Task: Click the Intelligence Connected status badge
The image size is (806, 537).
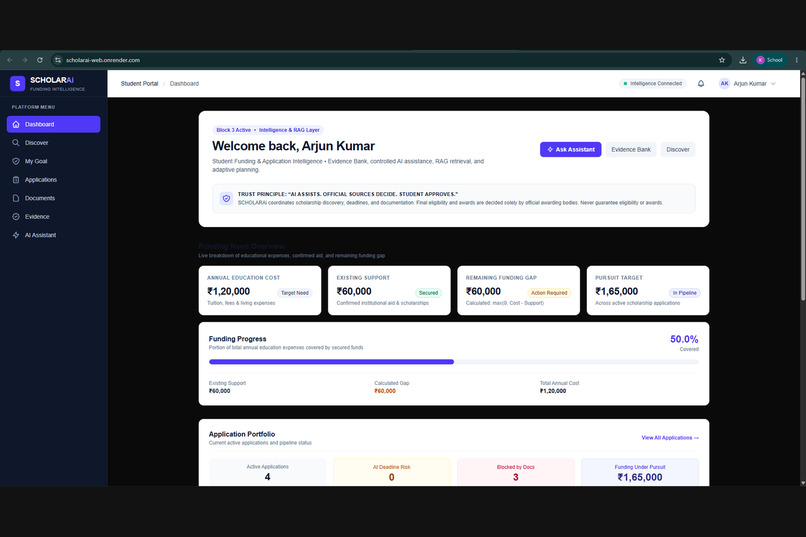Action: point(652,83)
